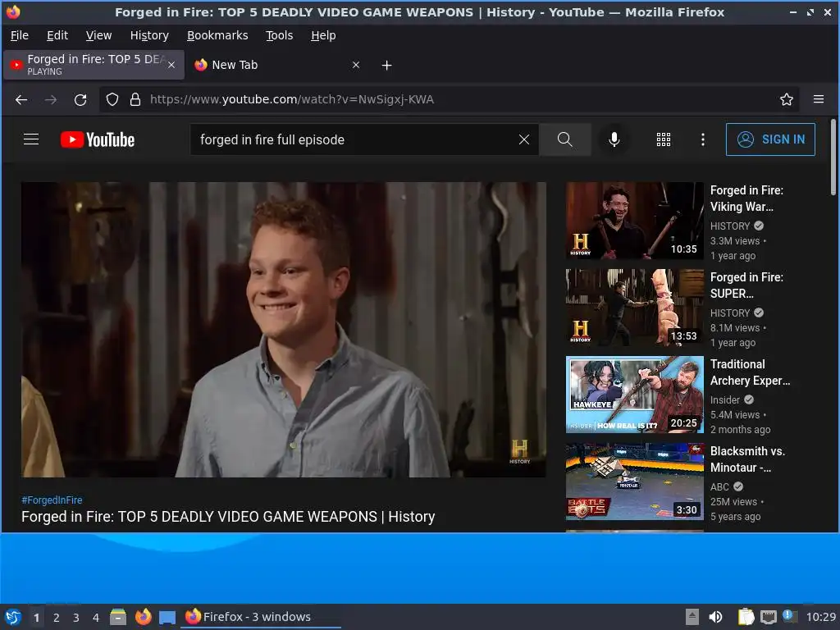This screenshot has height=630, width=840.
Task: Open the Bookmarks menu
Action: point(217,35)
